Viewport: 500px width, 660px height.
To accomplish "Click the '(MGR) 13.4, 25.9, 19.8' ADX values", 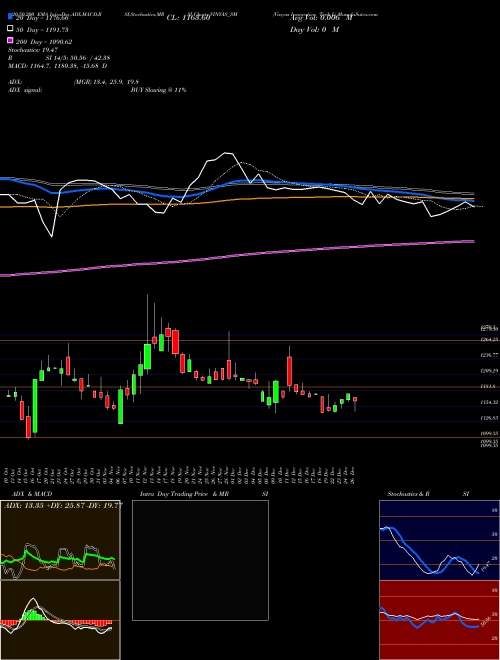I will (x=106, y=82).
